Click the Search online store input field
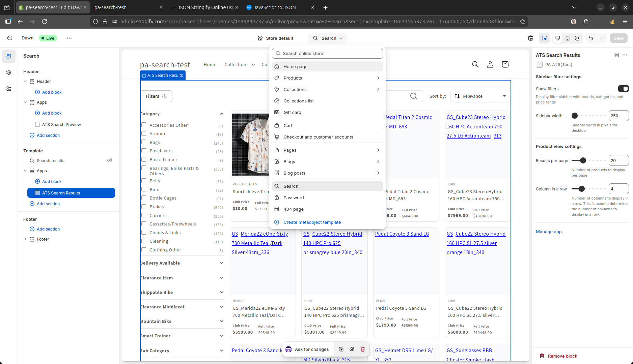The image size is (633, 364). tap(327, 53)
